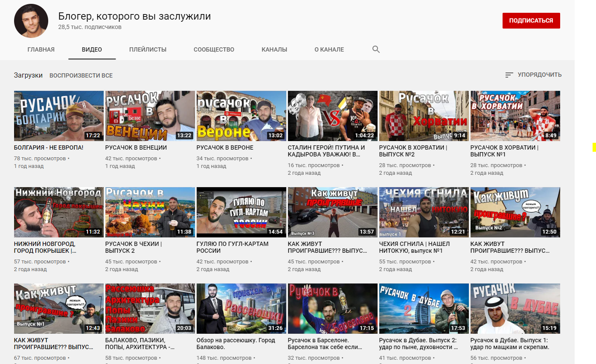596x364 pixels.
Task: Click the '78 тыс. просмотров' view count
Action: (x=40, y=159)
